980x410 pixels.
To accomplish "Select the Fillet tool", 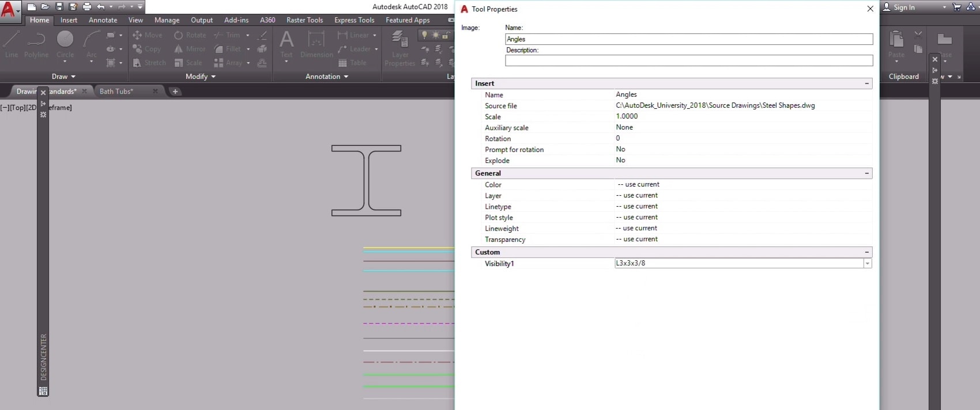I will pyautogui.click(x=227, y=49).
